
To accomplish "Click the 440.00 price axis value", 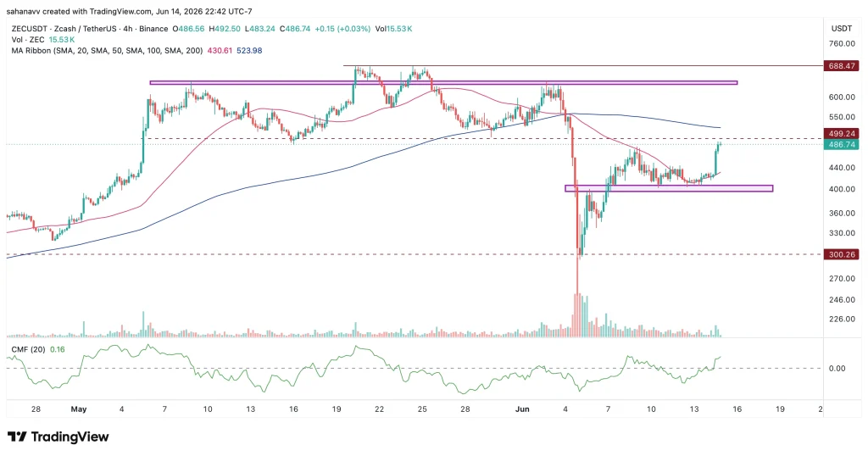I will (842, 168).
